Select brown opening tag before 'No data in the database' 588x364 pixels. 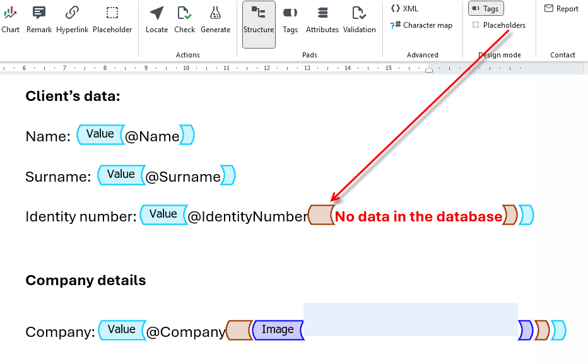pos(320,214)
